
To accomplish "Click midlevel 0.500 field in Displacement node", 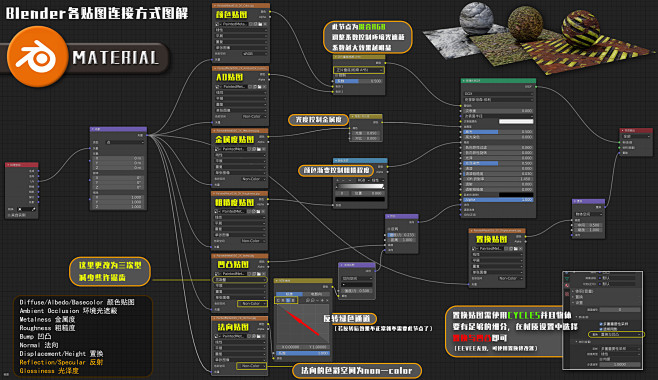I will tap(588, 225).
